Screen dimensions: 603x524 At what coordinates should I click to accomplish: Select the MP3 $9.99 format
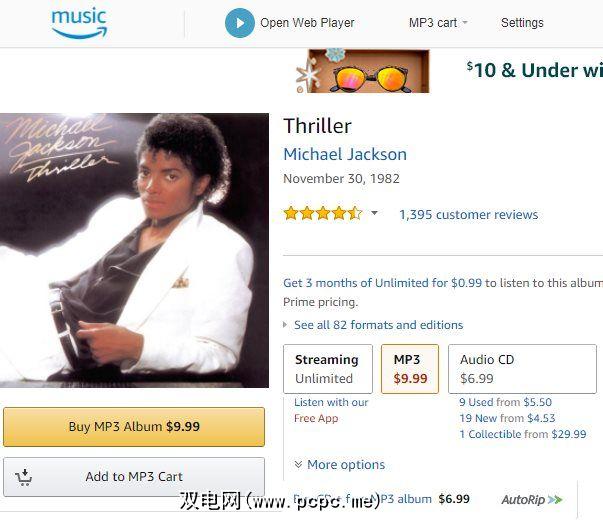pyautogui.click(x=410, y=369)
